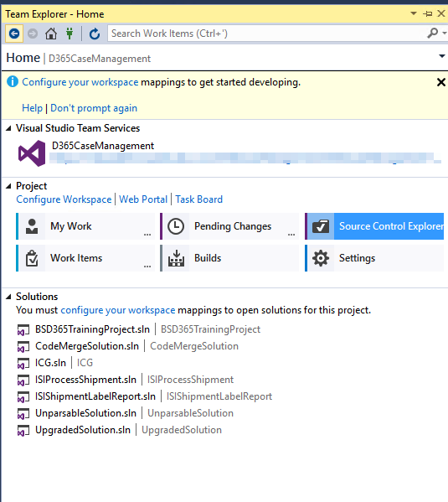Click UnparsableSolution.sln solution icon

coord(23,414)
